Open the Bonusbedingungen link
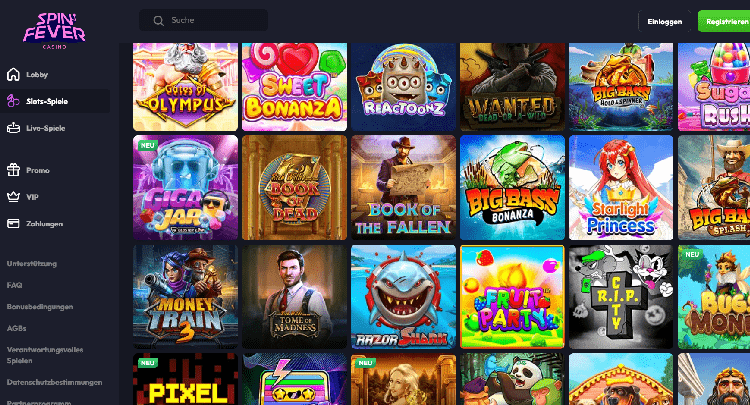Image resolution: width=750 pixels, height=405 pixels. [x=40, y=306]
